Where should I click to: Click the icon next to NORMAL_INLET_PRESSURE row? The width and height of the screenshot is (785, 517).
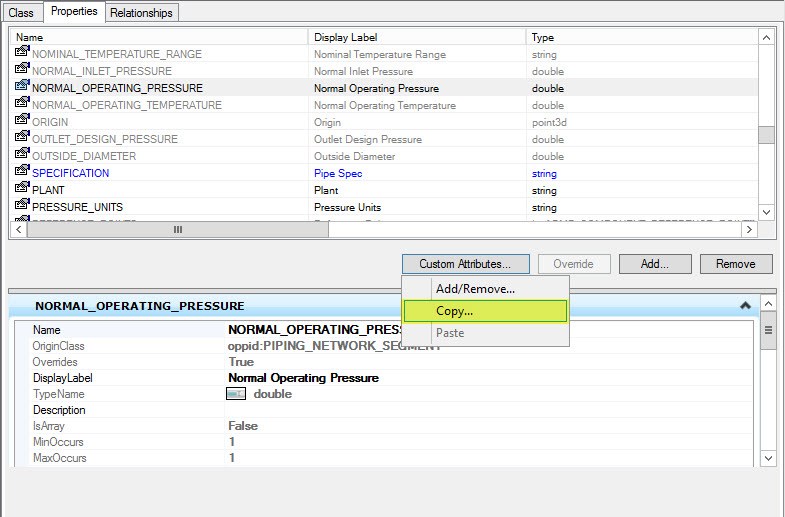coord(22,71)
